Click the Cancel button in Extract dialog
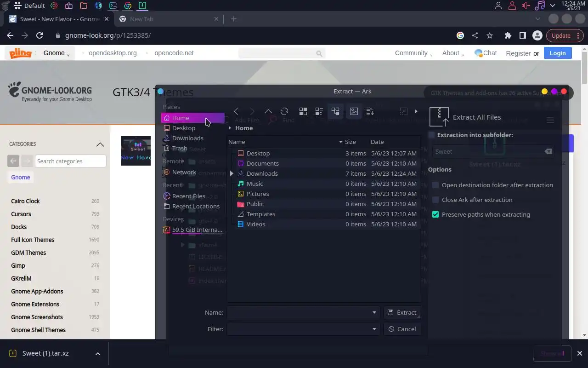 click(402, 329)
